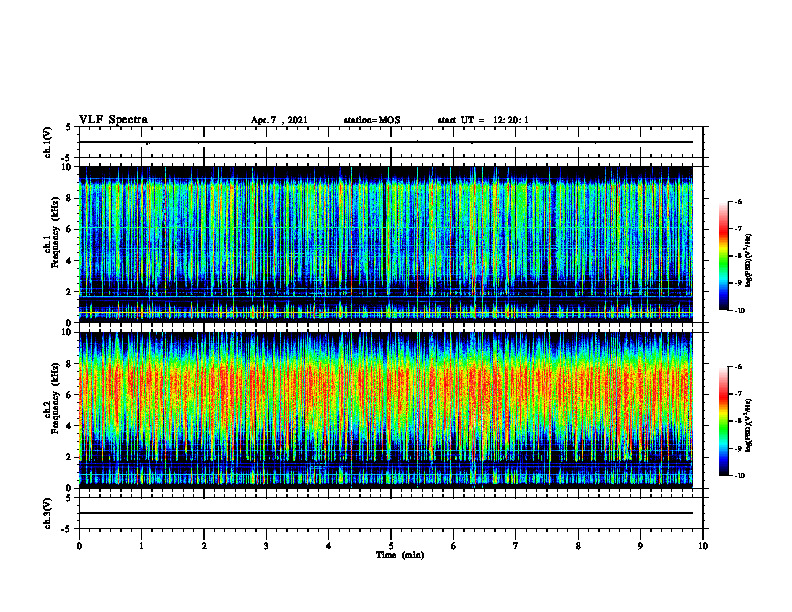
Task: Select the date label "Apr. 7, 2021"
Action: click(x=279, y=120)
